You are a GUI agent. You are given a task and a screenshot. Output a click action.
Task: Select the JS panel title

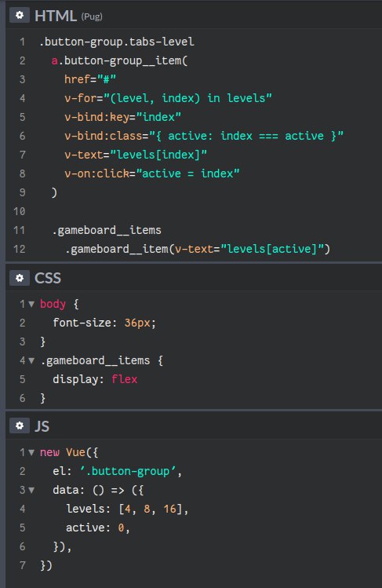pyautogui.click(x=42, y=426)
